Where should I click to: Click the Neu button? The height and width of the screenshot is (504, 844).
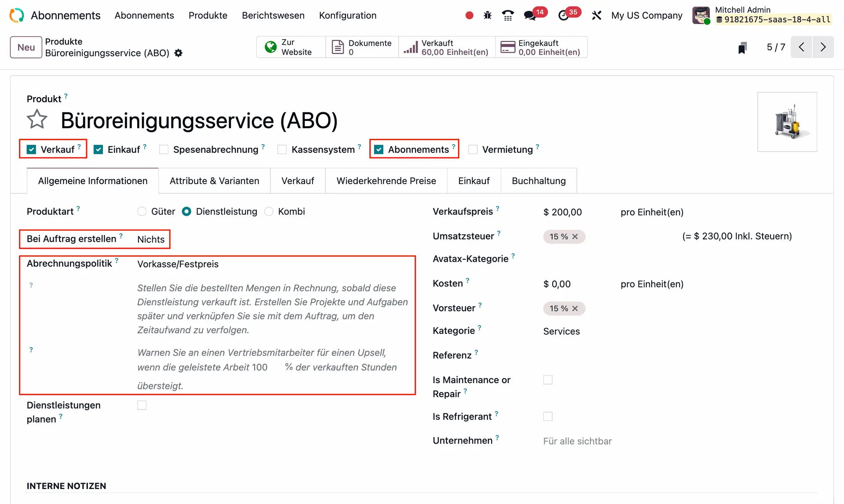coord(26,47)
